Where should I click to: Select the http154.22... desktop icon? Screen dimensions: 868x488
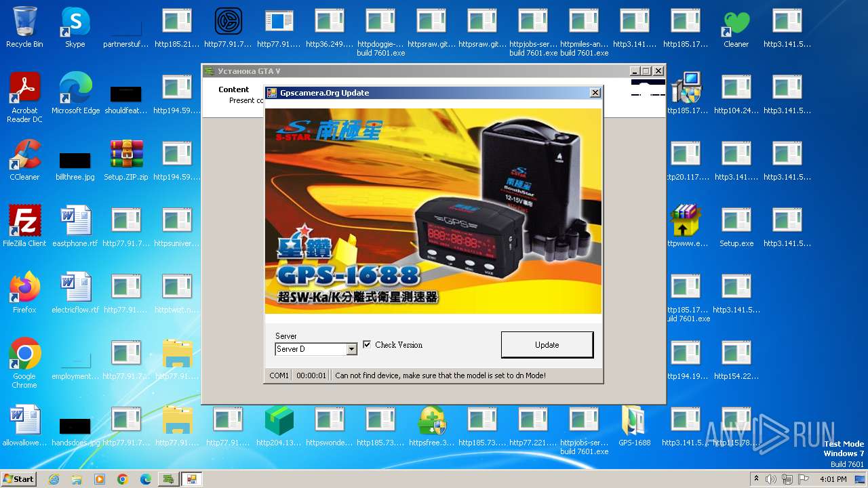736,360
